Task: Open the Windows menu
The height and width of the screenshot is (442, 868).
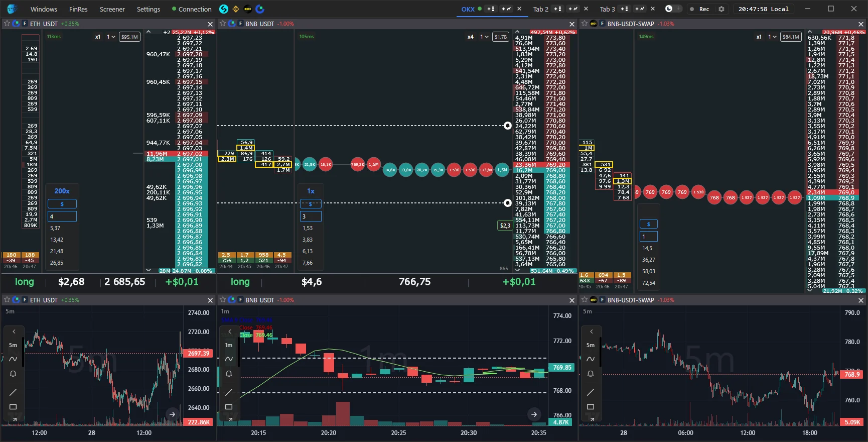Action: click(44, 9)
